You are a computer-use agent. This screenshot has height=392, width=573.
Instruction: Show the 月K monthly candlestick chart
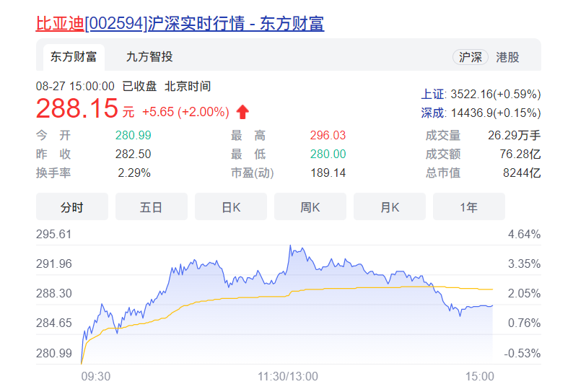pos(390,207)
